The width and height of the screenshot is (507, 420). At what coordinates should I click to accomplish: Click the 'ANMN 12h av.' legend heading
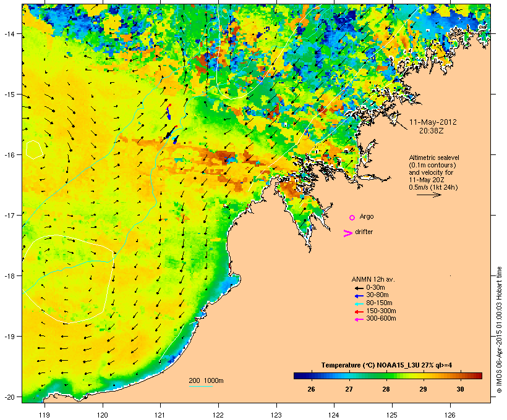[x=373, y=279]
